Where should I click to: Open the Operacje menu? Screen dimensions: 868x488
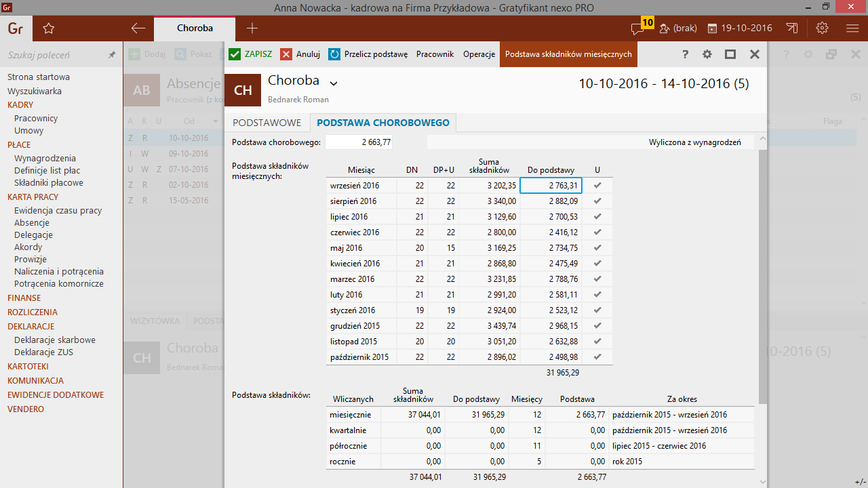pos(479,54)
